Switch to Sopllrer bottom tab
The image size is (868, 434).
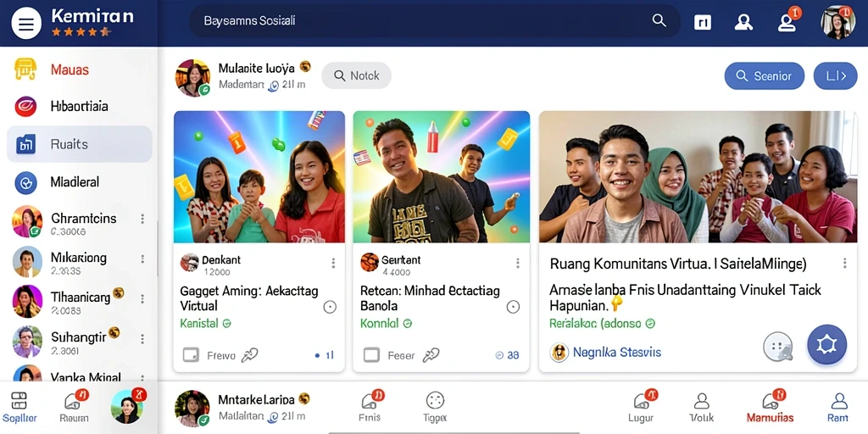point(19,408)
